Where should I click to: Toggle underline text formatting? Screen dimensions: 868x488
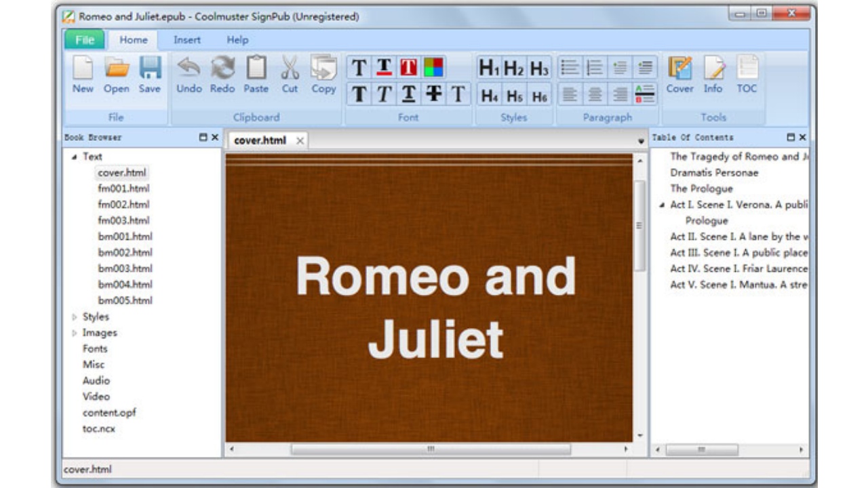click(x=409, y=94)
